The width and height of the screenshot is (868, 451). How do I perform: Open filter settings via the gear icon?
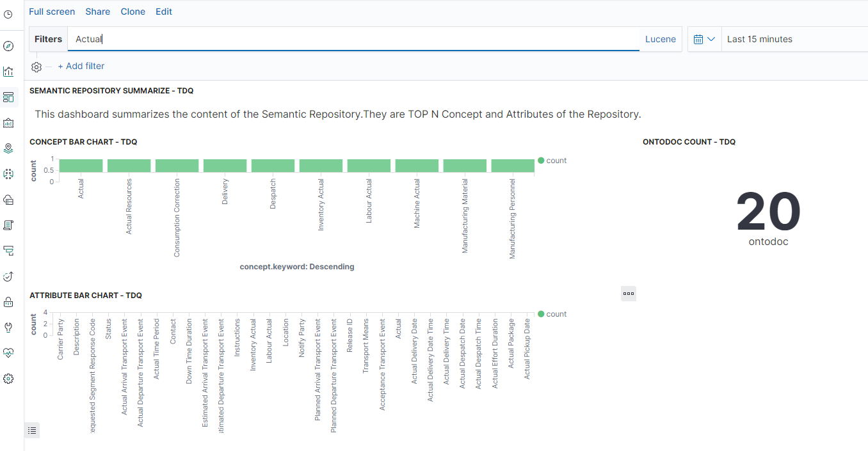click(36, 67)
